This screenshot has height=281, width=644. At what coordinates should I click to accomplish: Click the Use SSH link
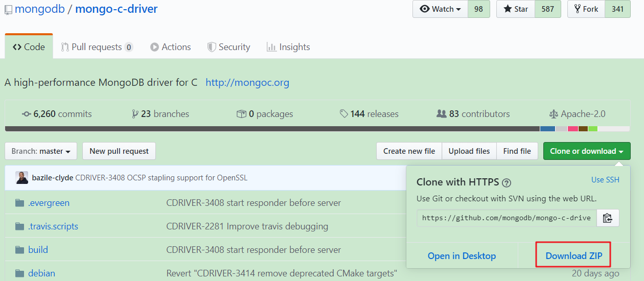605,180
